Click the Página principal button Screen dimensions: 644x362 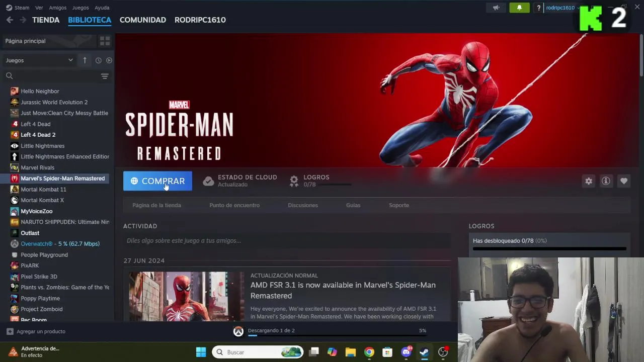pos(48,41)
